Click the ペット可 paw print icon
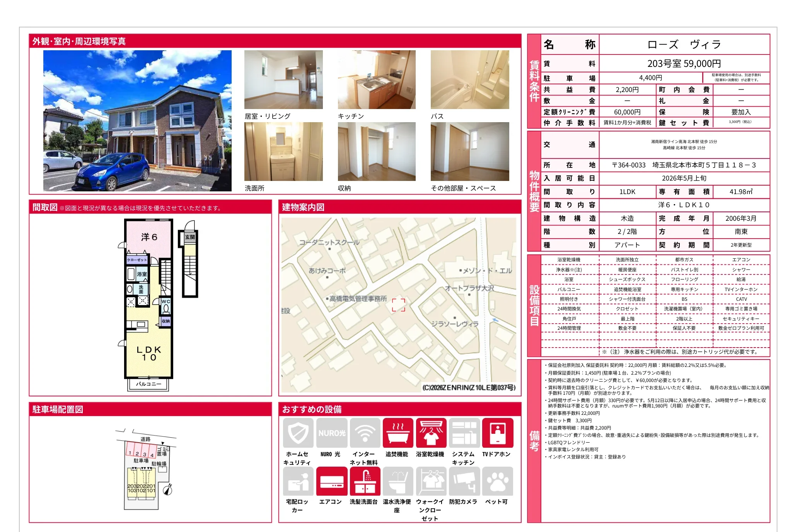 click(498, 481)
